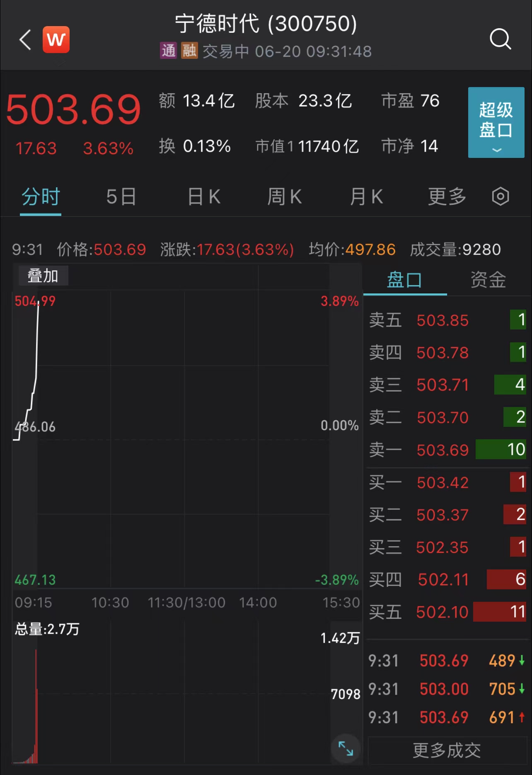Open chart settings hexagon icon
Image resolution: width=532 pixels, height=775 pixels.
click(500, 196)
